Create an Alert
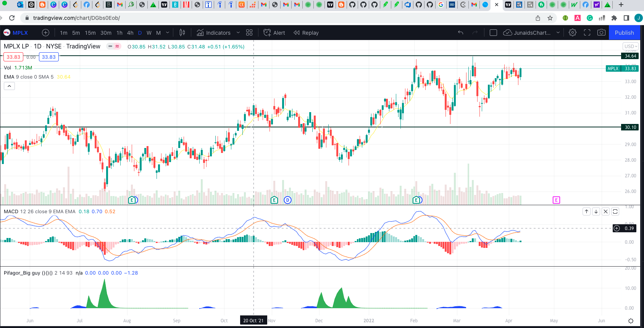The image size is (644, 328). click(x=274, y=33)
